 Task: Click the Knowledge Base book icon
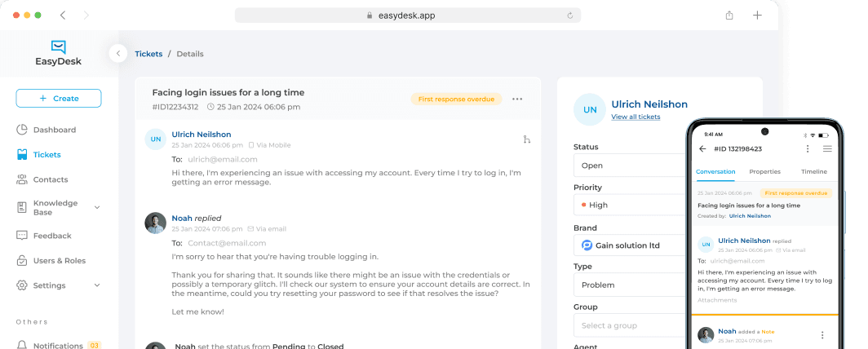point(21,207)
